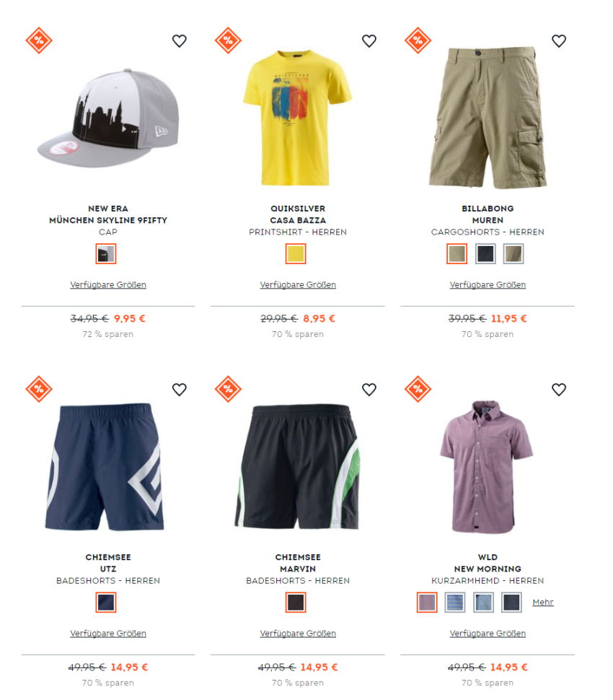Screen dimensions: 613x700
Task: Favorite the Quiksilver Casa Bazza shirt heart
Action: point(369,41)
